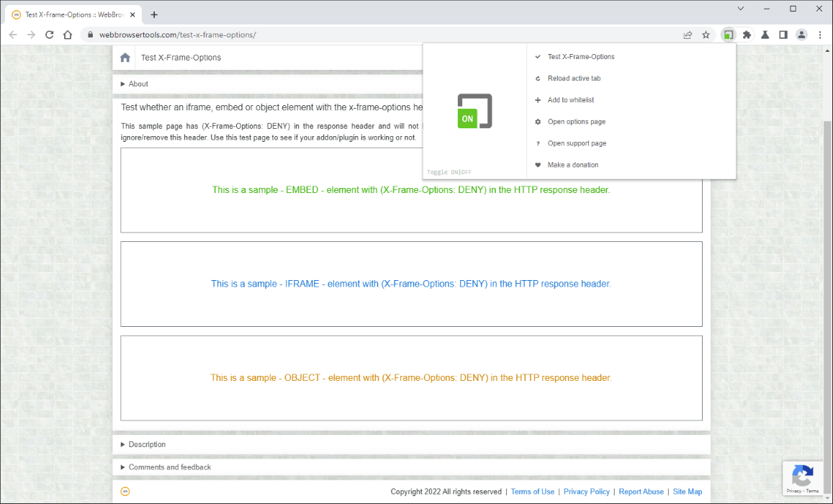Click the Chrome Labs flask icon
The image size is (833, 504).
tap(765, 35)
